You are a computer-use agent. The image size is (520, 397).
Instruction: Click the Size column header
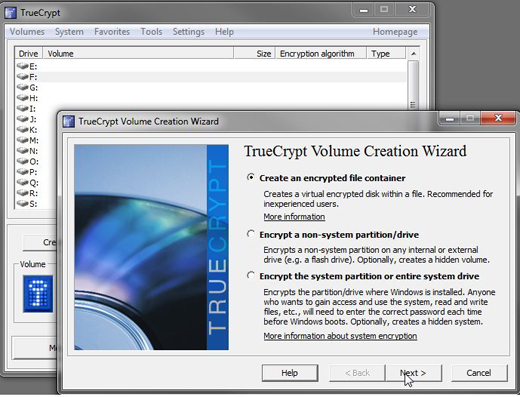254,53
